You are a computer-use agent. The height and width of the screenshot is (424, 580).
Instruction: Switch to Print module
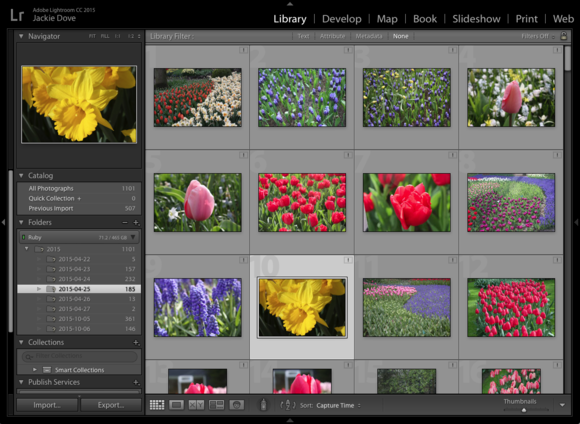[x=526, y=19]
